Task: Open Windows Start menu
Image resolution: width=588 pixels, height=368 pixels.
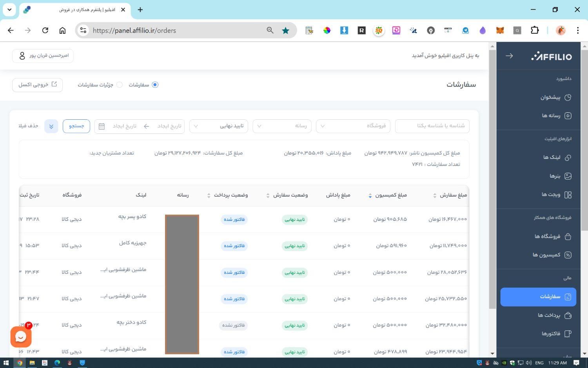Action: [6, 363]
